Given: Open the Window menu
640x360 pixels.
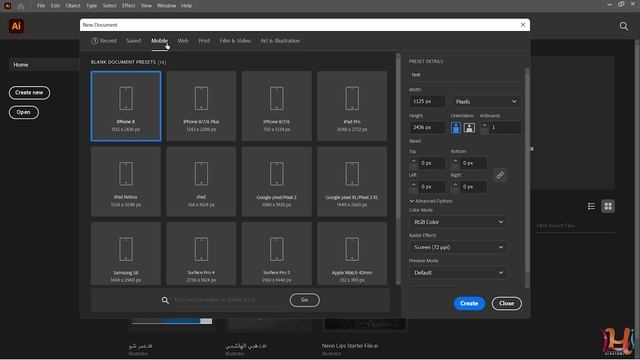Looking at the screenshot, I should (x=166, y=6).
